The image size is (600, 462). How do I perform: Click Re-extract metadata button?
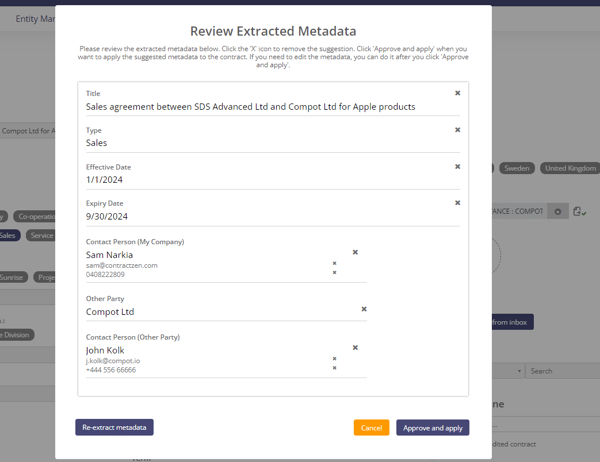point(114,427)
